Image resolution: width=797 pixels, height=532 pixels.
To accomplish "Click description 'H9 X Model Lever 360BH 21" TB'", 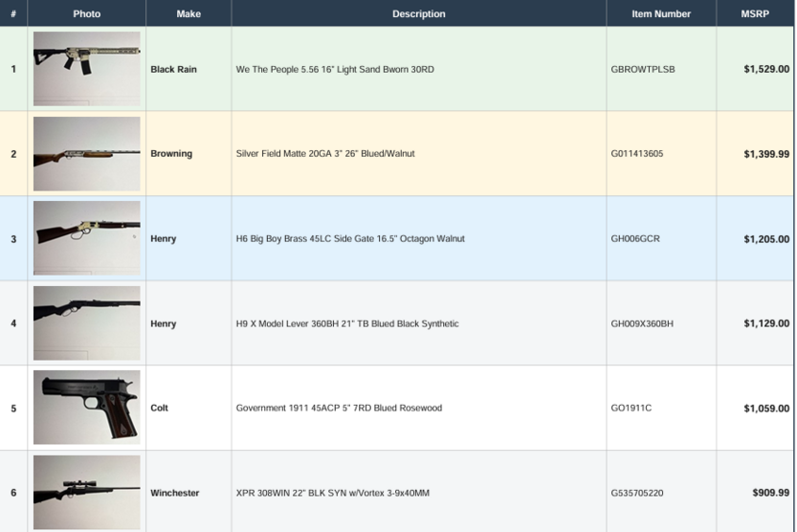I will tap(347, 323).
